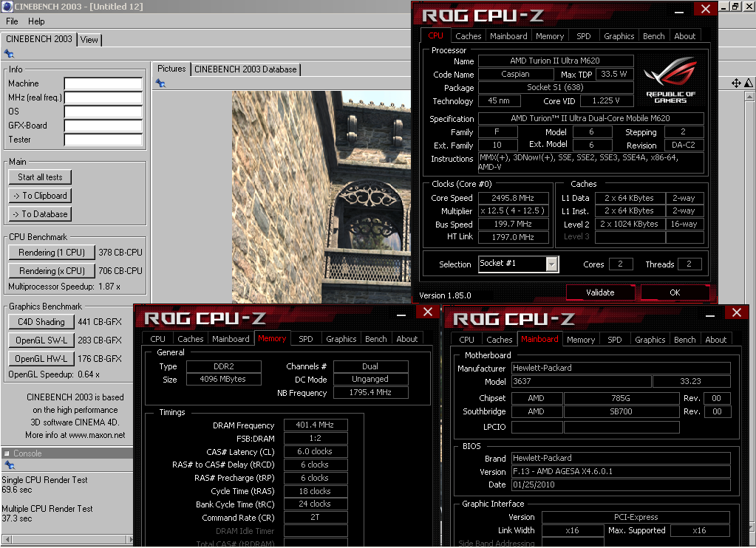Switch to the View tab in CINEBENCH
The width and height of the screenshot is (756, 548).
point(89,40)
